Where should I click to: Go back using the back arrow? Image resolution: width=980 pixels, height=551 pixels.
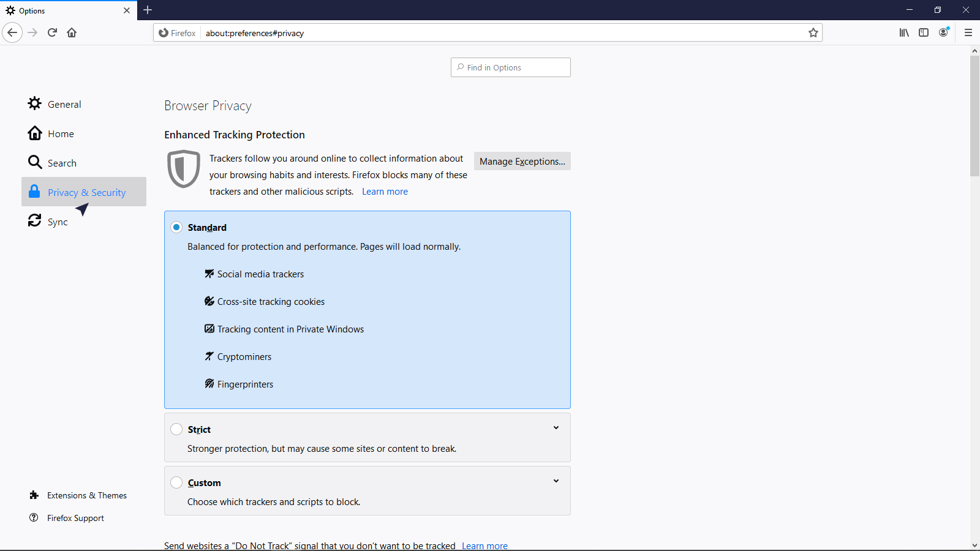coord(12,32)
